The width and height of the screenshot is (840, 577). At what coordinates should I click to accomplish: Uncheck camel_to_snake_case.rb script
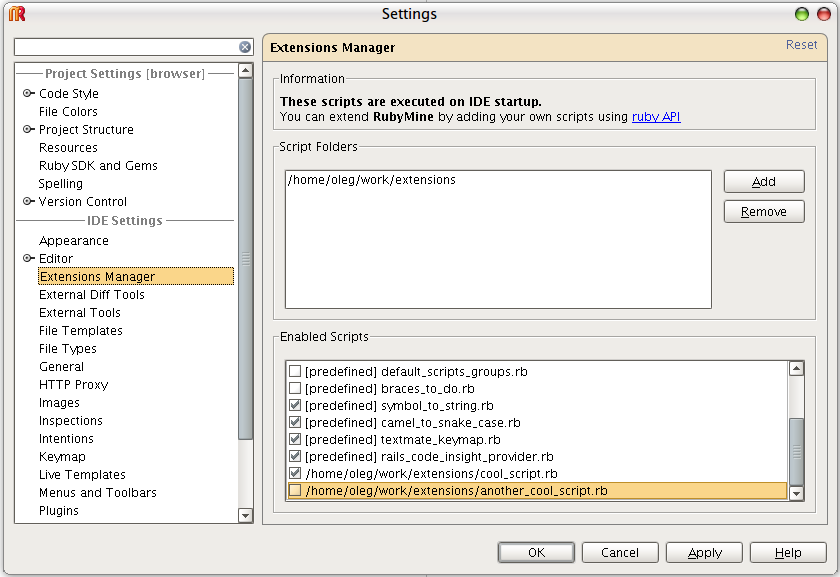tap(295, 423)
